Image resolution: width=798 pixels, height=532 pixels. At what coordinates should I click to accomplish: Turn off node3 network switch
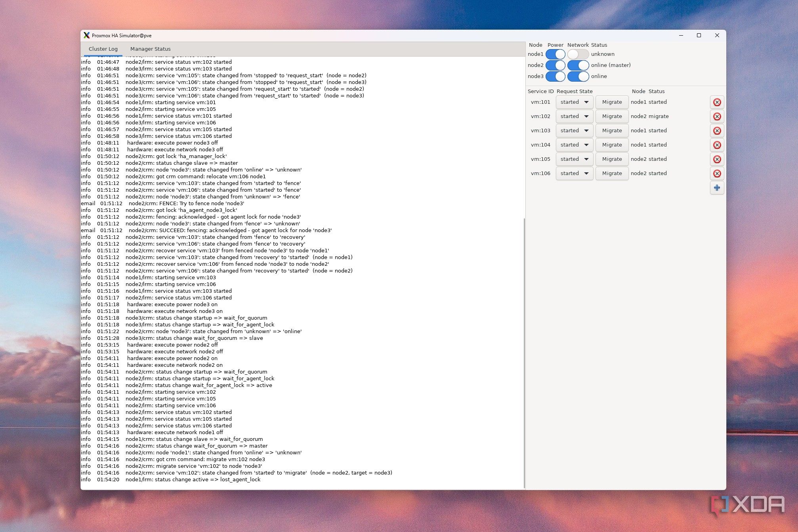click(578, 76)
